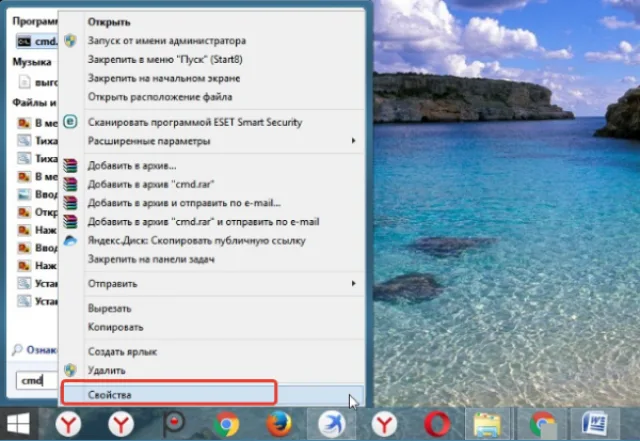640x441 pixels.
Task: Open the red-dot recorder icon on the taskbar
Action: (x=174, y=424)
